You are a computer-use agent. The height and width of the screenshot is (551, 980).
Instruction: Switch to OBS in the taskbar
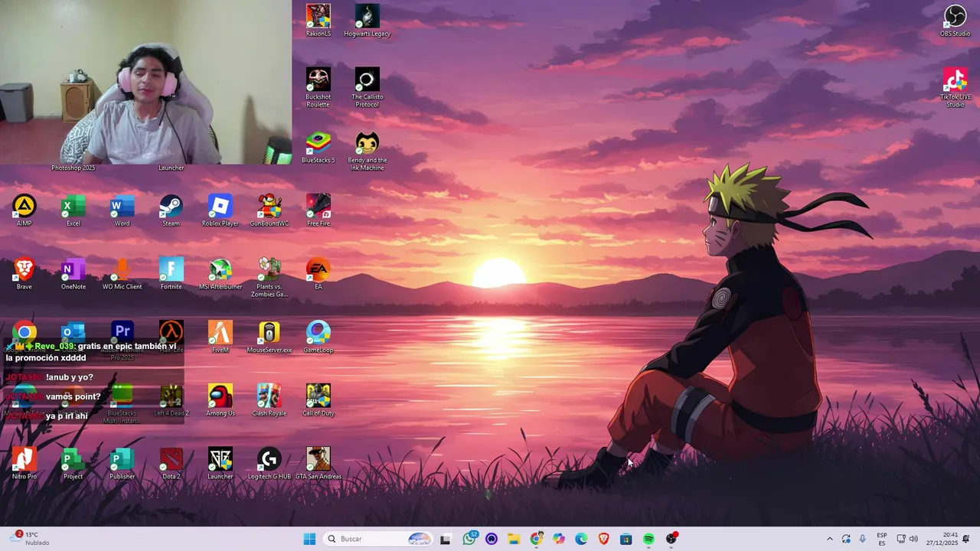(x=671, y=539)
